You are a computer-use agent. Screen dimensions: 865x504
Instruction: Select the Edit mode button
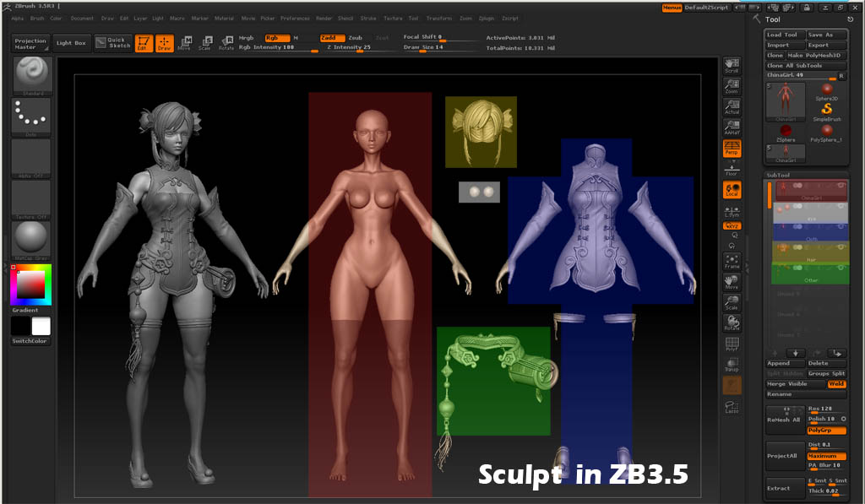(144, 43)
